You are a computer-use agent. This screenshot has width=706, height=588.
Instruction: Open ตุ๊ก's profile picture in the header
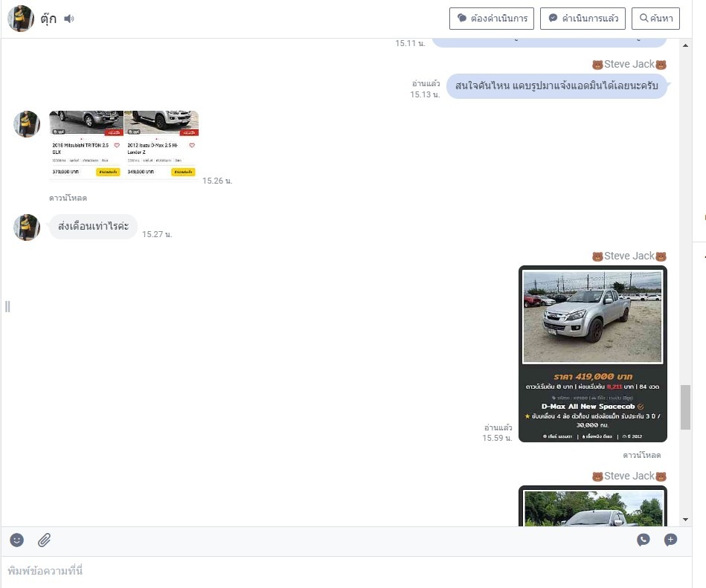[x=20, y=19]
